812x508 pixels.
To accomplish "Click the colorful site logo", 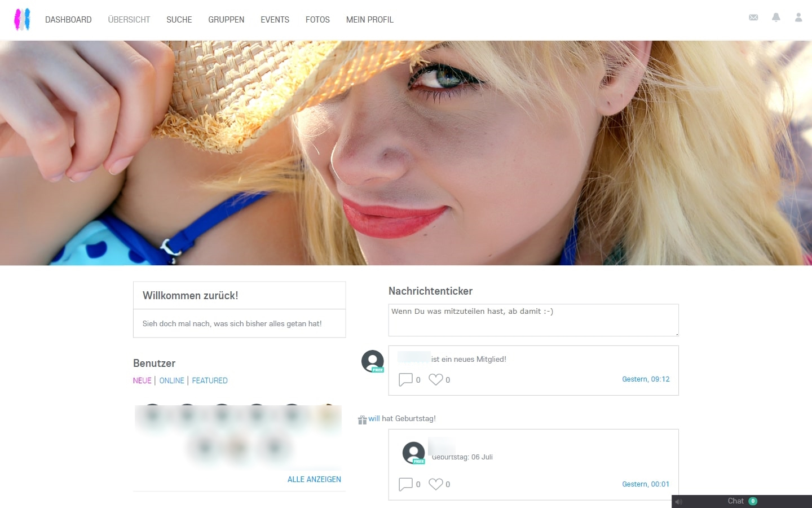I will coord(22,20).
